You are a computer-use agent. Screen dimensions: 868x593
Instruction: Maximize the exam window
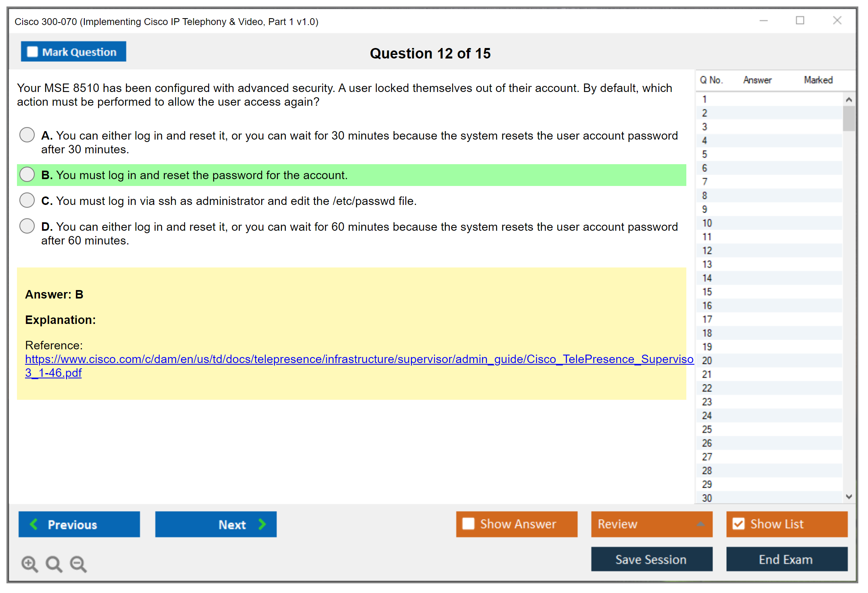(800, 21)
